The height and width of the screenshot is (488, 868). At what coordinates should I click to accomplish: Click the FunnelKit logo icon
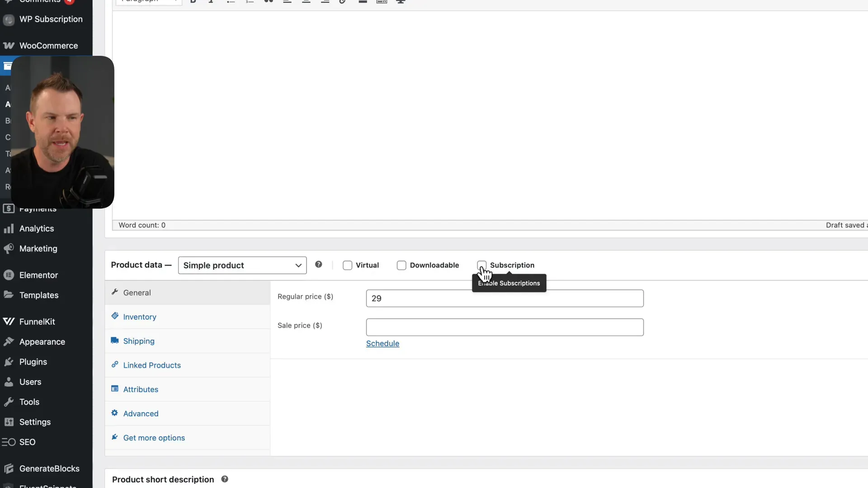point(9,322)
